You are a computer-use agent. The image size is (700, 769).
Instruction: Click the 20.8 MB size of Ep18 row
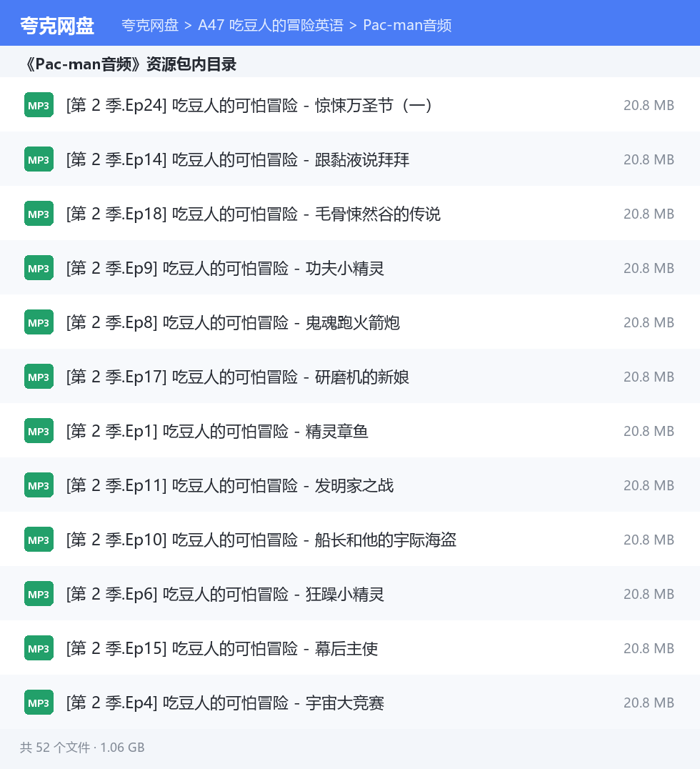tap(649, 214)
